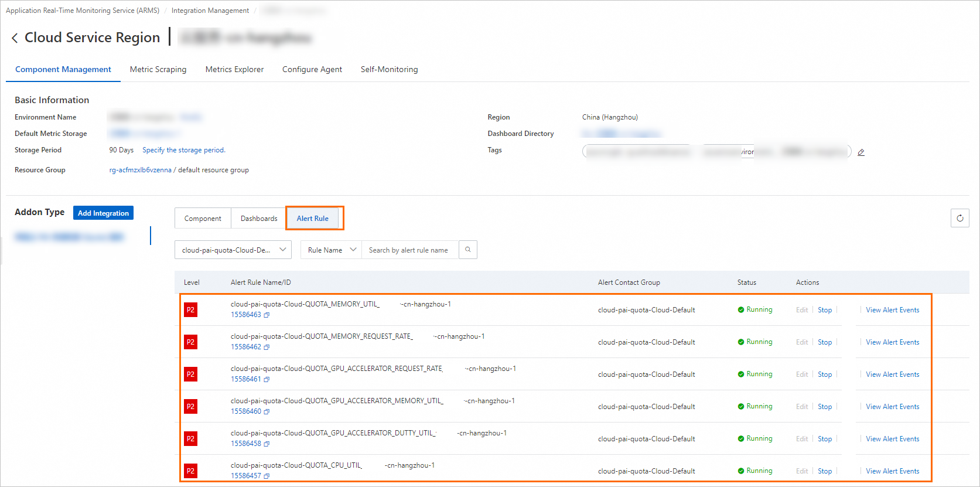View Alert Events for QUOTA_CPU_UTIL
The width and height of the screenshot is (980, 487).
tap(893, 471)
